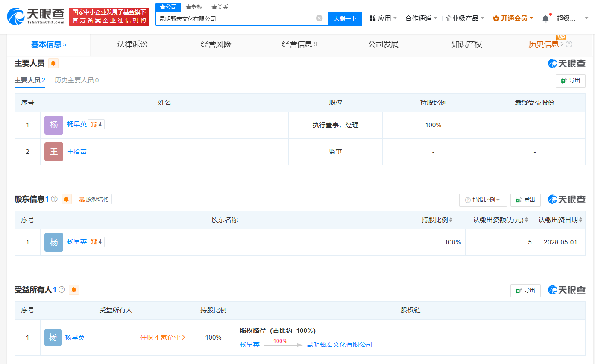The image size is (595, 364).
Task: Expand the 企业级产品 dropdown
Action: point(465,18)
